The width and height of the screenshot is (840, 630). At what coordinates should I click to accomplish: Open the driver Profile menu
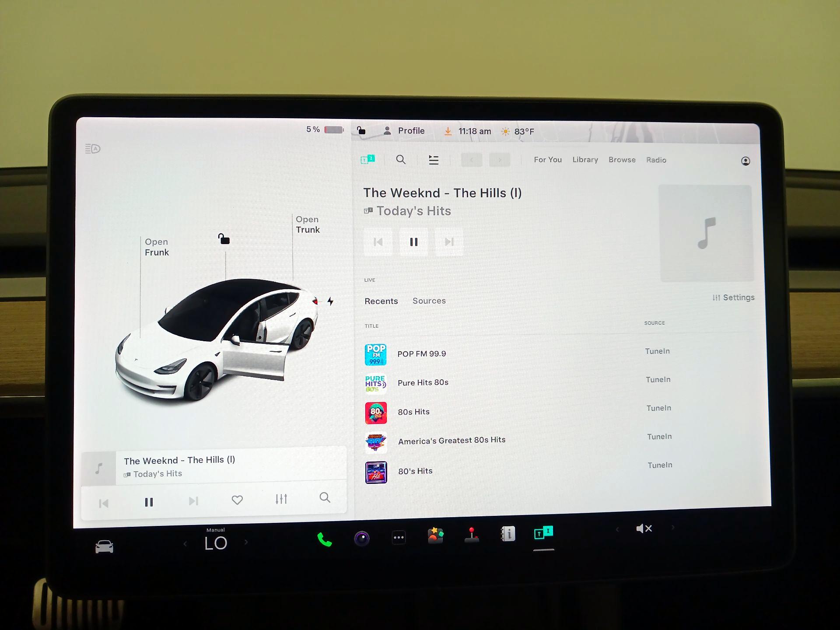(404, 131)
